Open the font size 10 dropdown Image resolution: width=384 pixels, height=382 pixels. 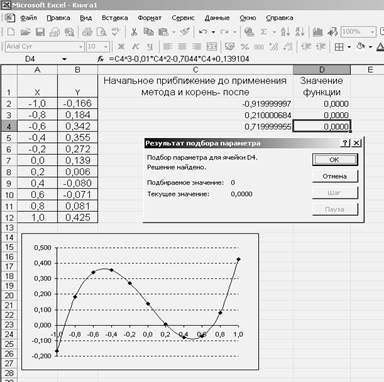point(106,47)
